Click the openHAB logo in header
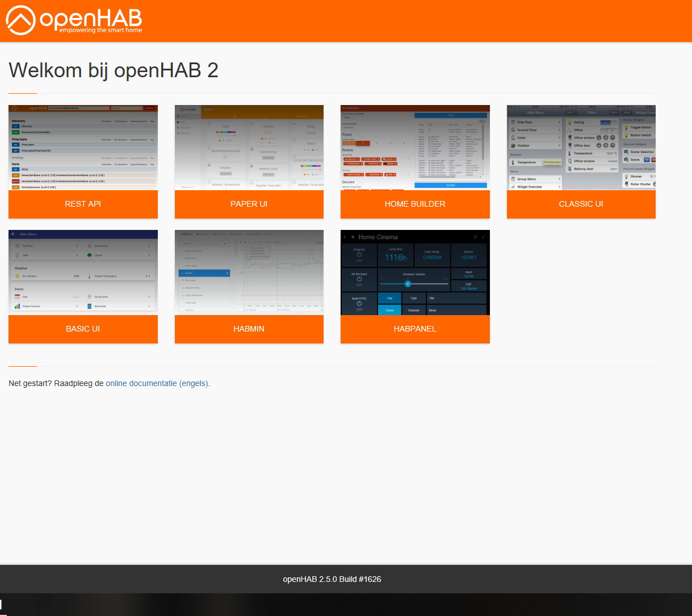Viewport: 692px width, 616px height. [74, 20]
